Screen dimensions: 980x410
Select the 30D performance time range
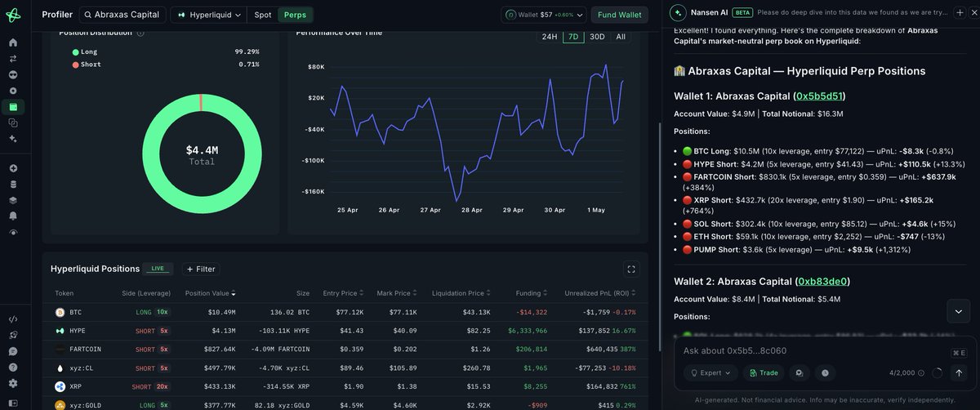coord(597,37)
